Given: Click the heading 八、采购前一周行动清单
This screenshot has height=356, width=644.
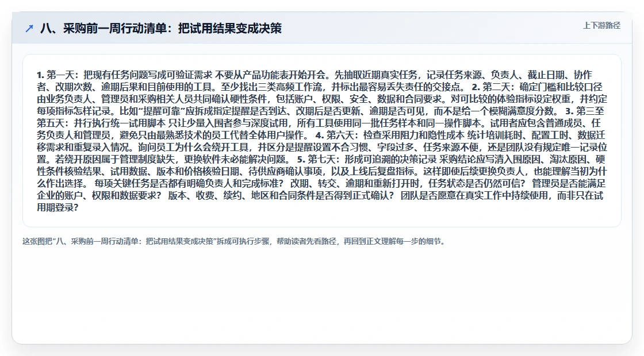Looking at the screenshot, I should tap(161, 28).
